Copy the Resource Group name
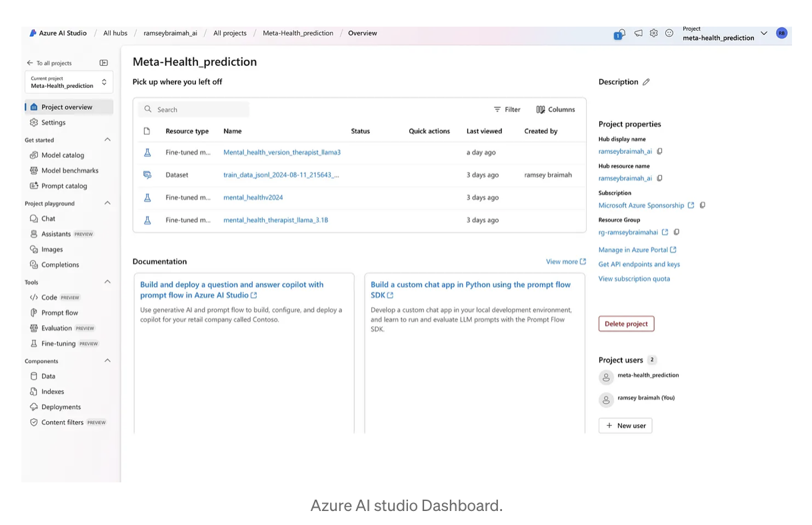812x525 pixels. [677, 233]
